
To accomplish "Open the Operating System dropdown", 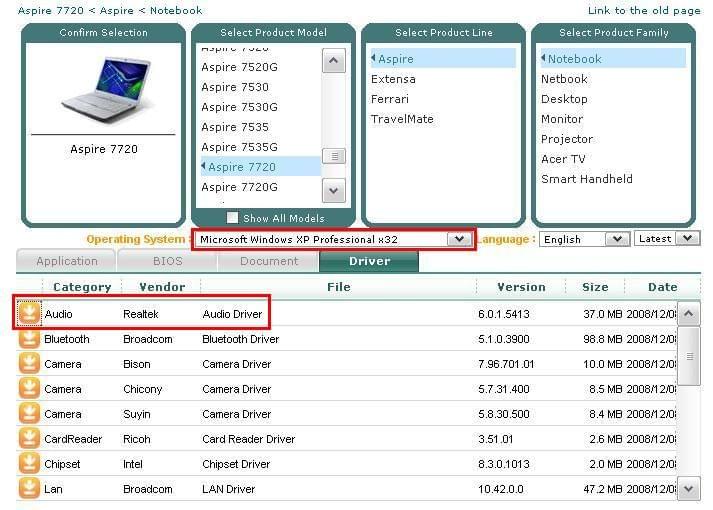I will point(459,239).
